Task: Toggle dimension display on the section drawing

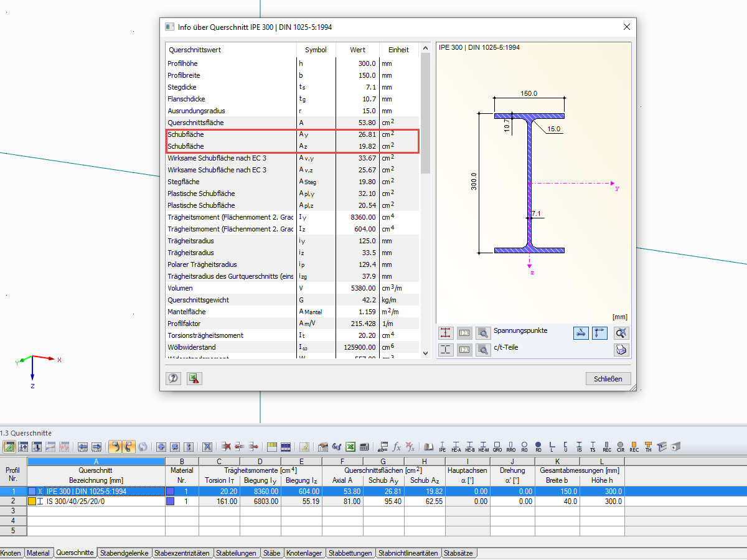Action: point(581,332)
